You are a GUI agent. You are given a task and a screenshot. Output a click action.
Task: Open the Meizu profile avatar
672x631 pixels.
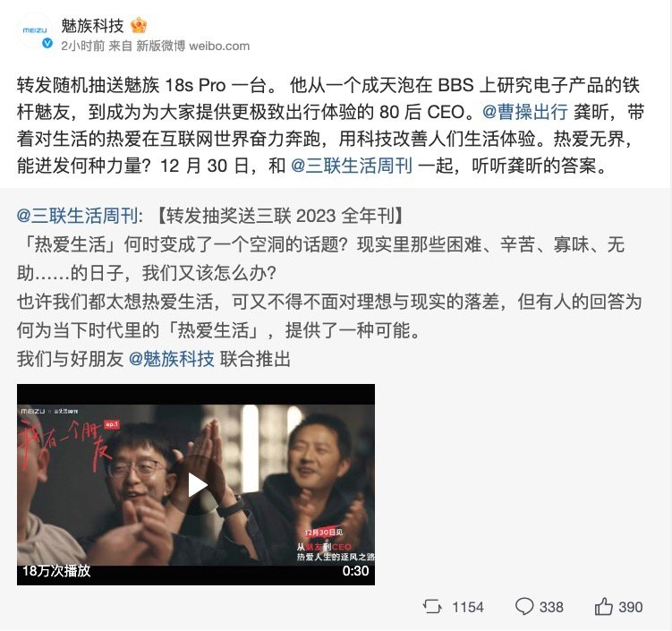[35, 30]
